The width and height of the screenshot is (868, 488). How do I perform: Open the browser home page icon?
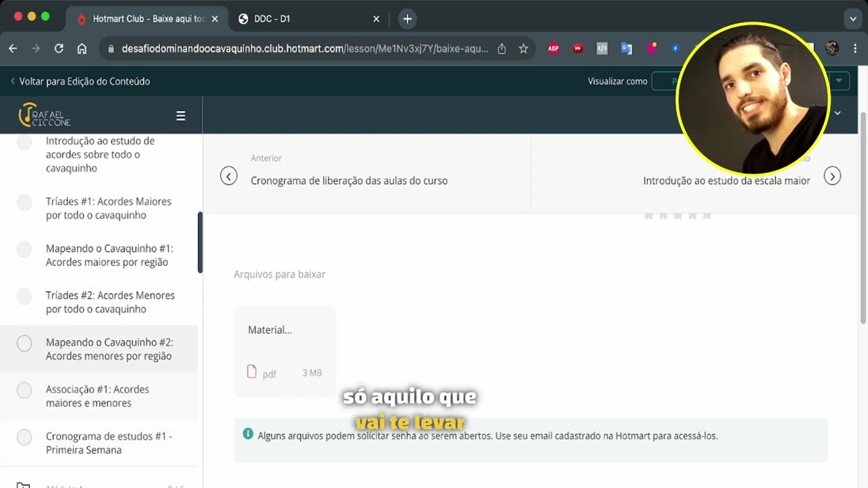82,48
